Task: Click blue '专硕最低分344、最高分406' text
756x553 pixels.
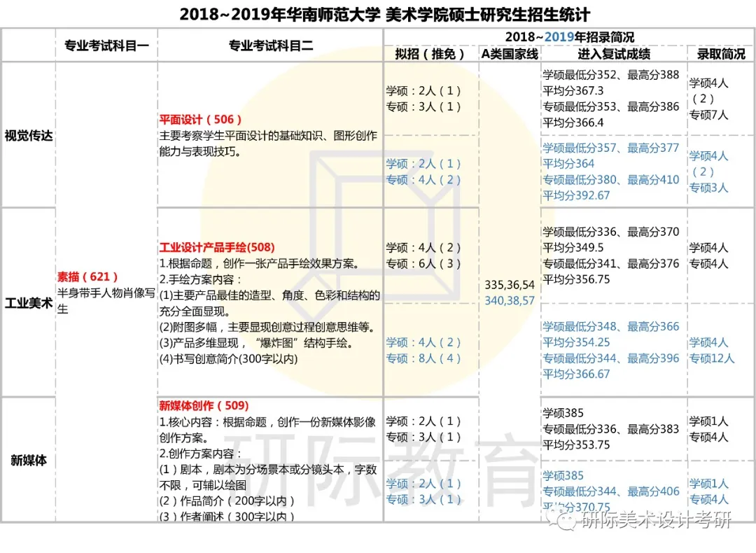Action: coord(611,492)
